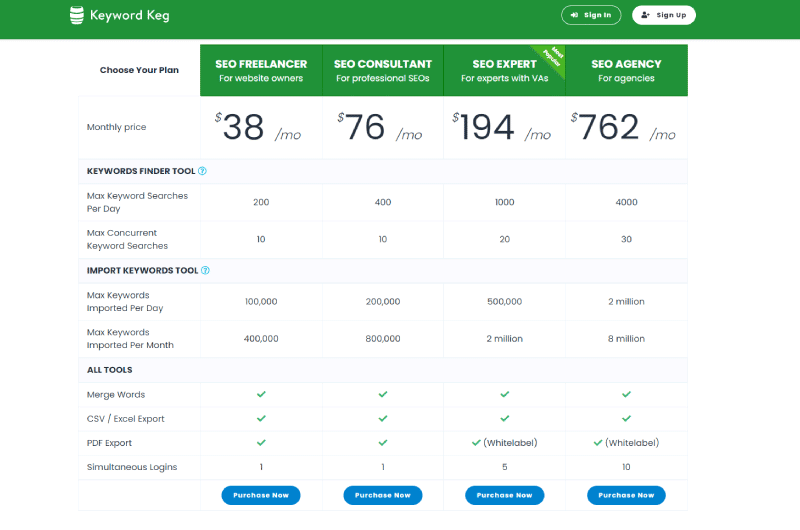Click the 'Monthly price' row label
Image resolution: width=800 pixels, height=530 pixels.
(116, 127)
